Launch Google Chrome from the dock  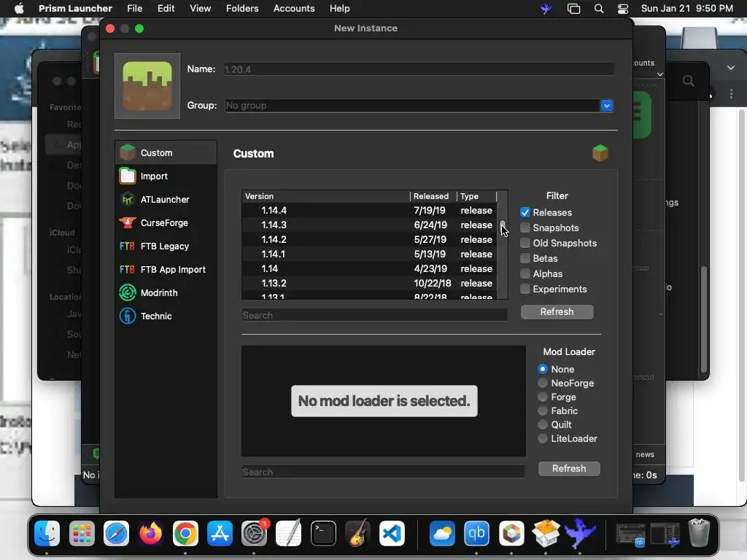pos(185,533)
